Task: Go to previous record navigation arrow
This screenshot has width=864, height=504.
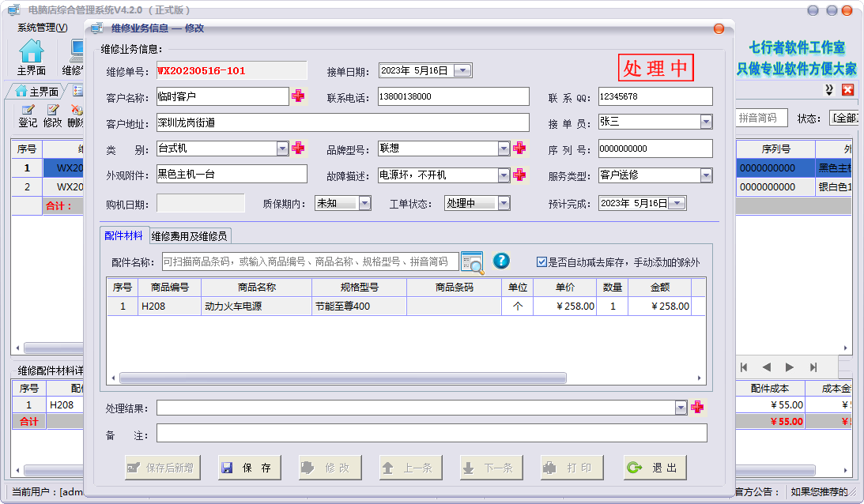Action: click(767, 367)
